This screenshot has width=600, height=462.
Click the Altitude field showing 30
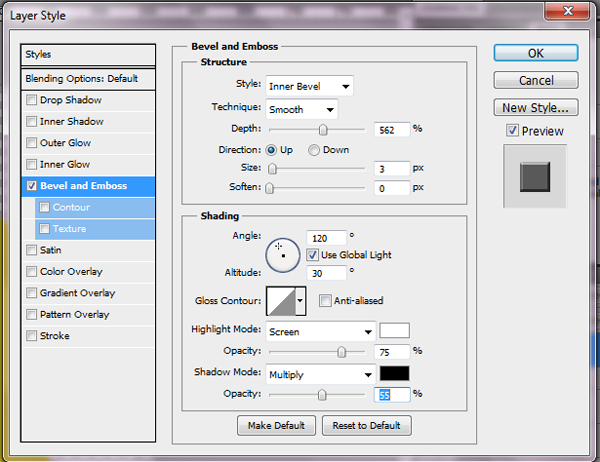326,273
